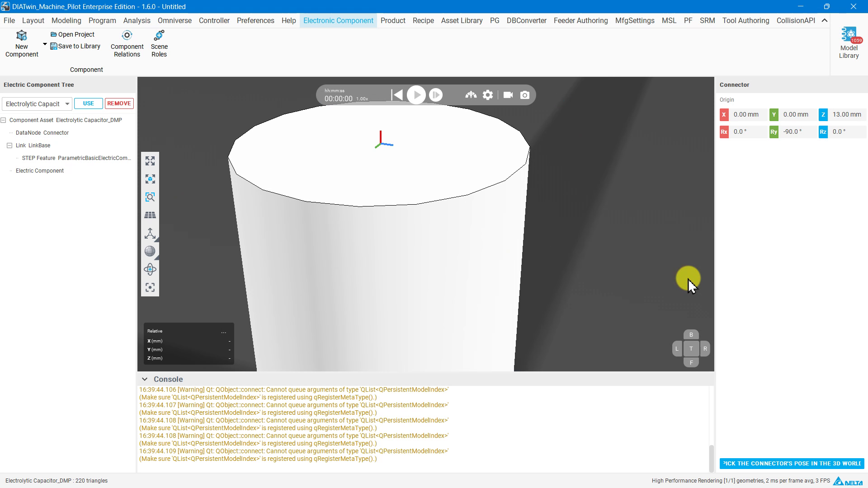Viewport: 868px width, 488px height.
Task: Open the Layout menu
Action: click(x=33, y=20)
